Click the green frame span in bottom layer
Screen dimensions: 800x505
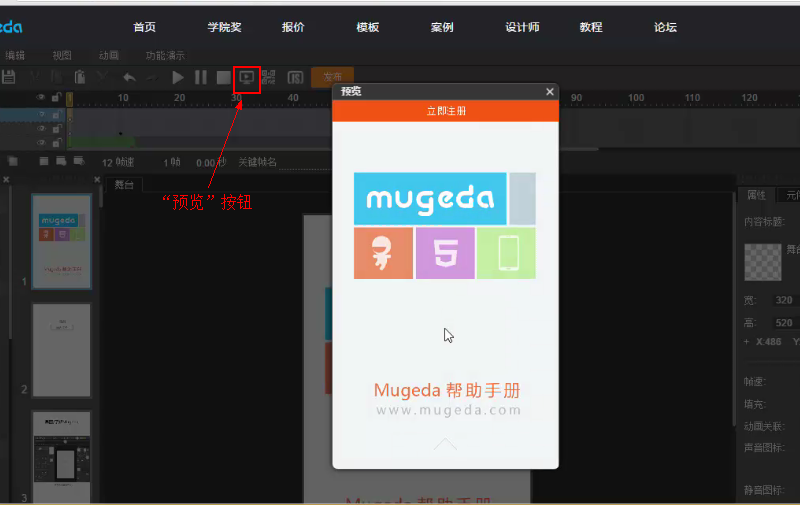coord(102,142)
